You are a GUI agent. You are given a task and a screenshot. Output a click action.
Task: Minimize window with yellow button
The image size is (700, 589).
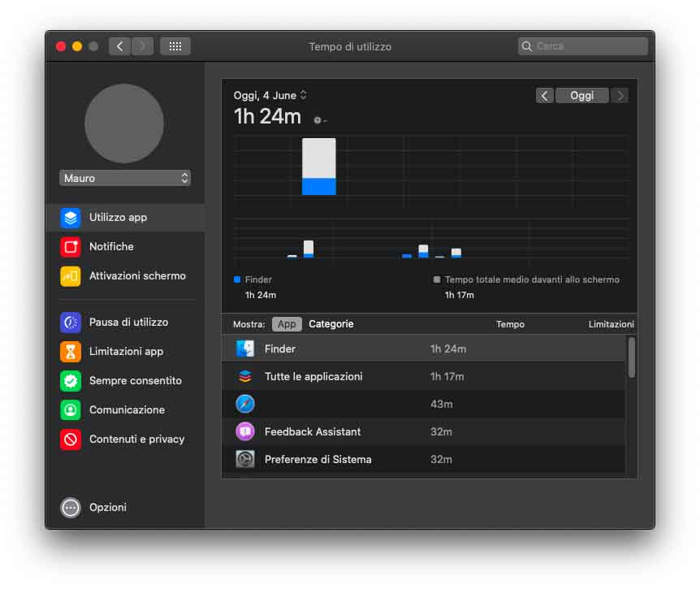click(77, 46)
